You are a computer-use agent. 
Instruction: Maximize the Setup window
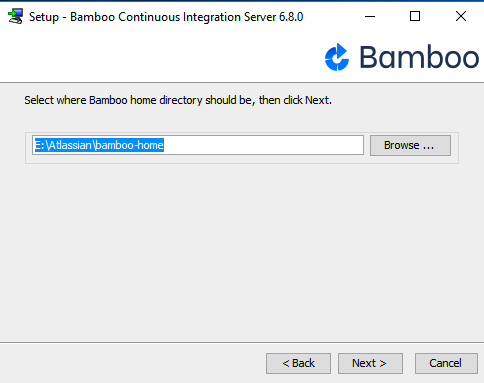click(415, 16)
